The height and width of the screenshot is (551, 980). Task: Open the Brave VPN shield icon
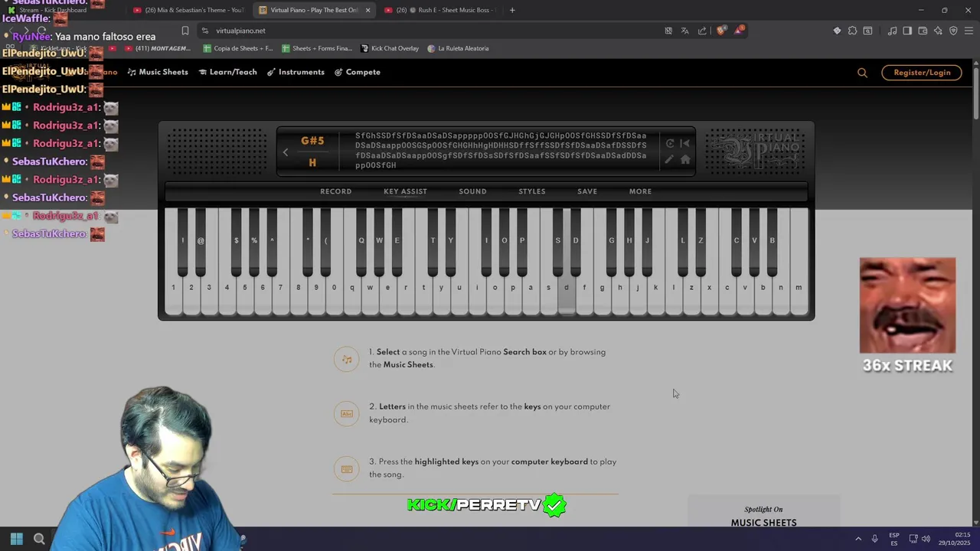[x=953, y=31]
